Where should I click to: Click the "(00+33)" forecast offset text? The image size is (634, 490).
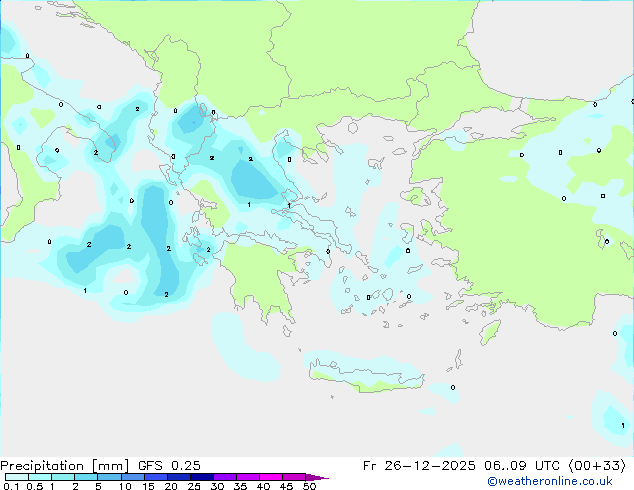tap(597, 466)
